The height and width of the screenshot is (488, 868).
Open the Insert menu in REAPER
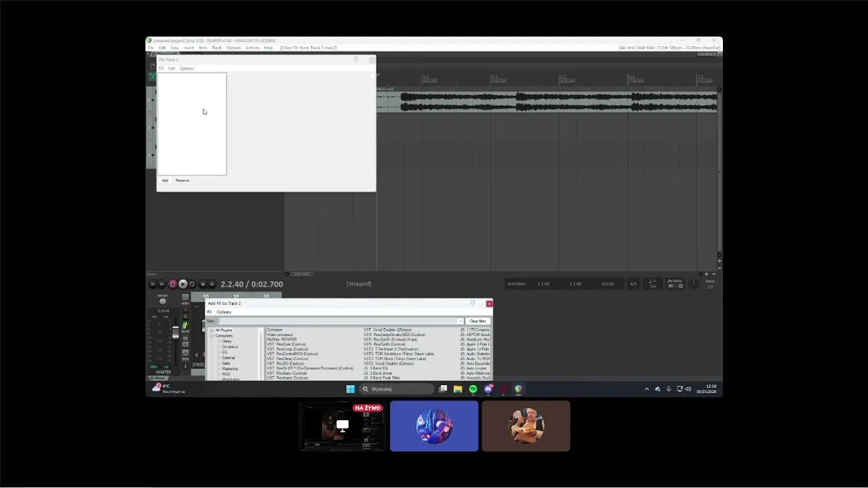click(189, 48)
